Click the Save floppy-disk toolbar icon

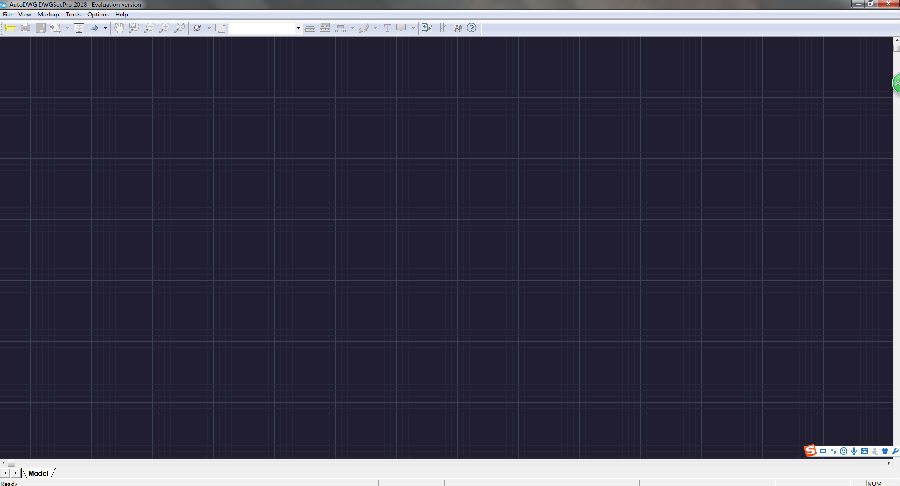coord(41,28)
